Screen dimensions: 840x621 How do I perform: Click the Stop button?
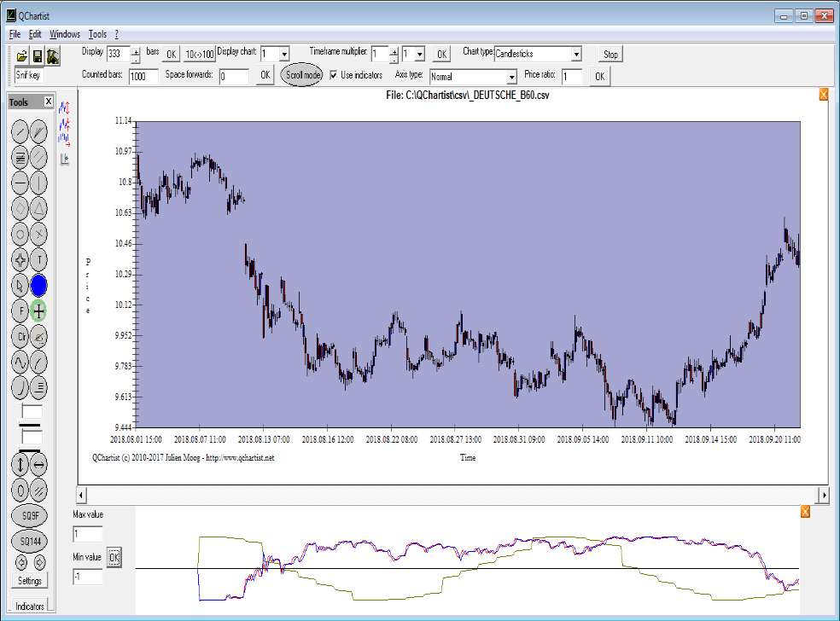tap(610, 54)
